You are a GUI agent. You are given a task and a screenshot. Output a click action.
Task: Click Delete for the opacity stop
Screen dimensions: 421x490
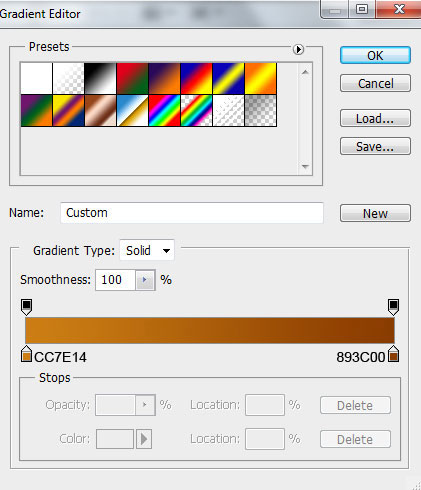355,405
